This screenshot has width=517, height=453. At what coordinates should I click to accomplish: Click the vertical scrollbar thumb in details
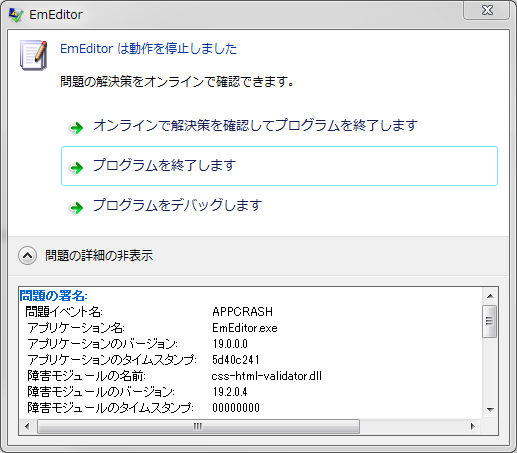click(490, 321)
